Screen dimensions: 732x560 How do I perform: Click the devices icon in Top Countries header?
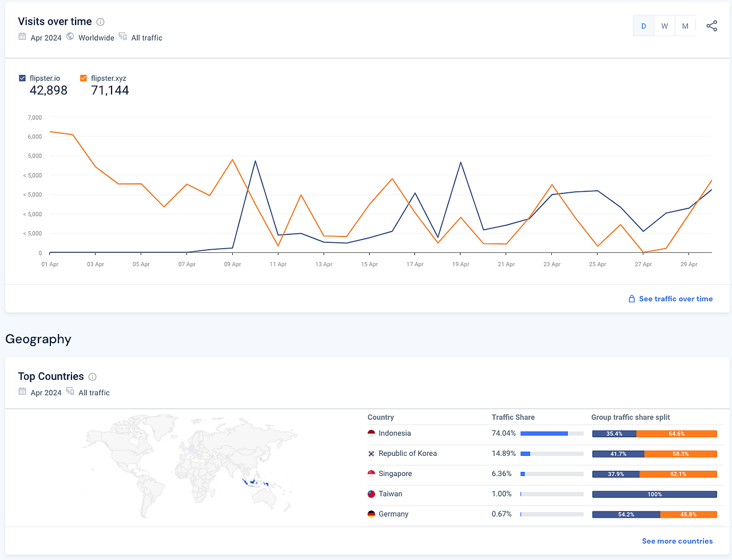coord(70,391)
